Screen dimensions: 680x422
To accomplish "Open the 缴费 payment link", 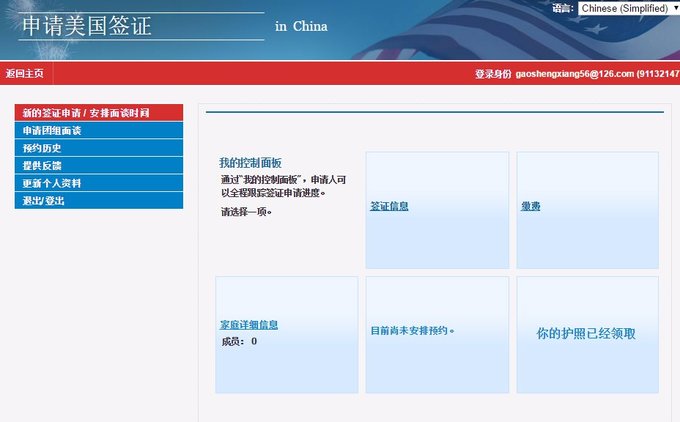I will [530, 206].
